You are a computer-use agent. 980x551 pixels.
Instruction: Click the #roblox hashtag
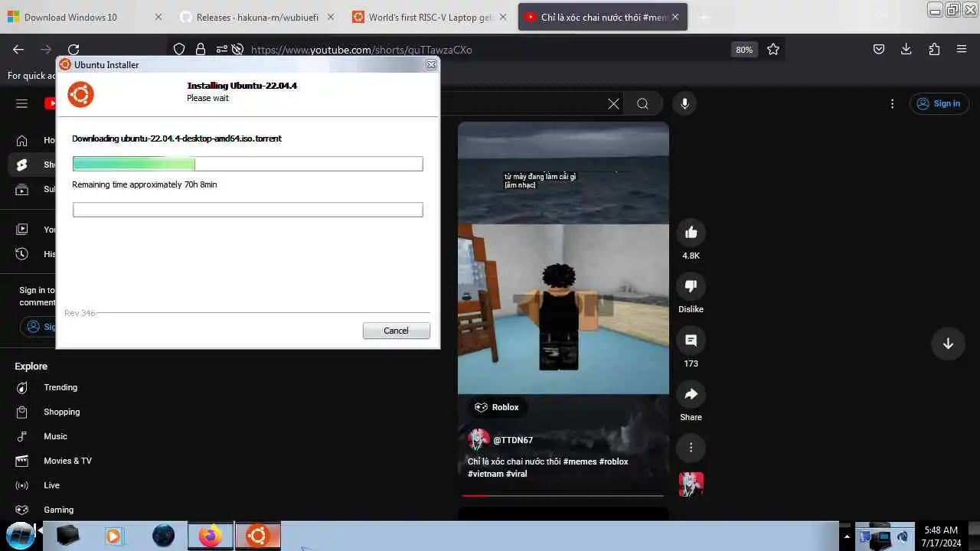614,461
